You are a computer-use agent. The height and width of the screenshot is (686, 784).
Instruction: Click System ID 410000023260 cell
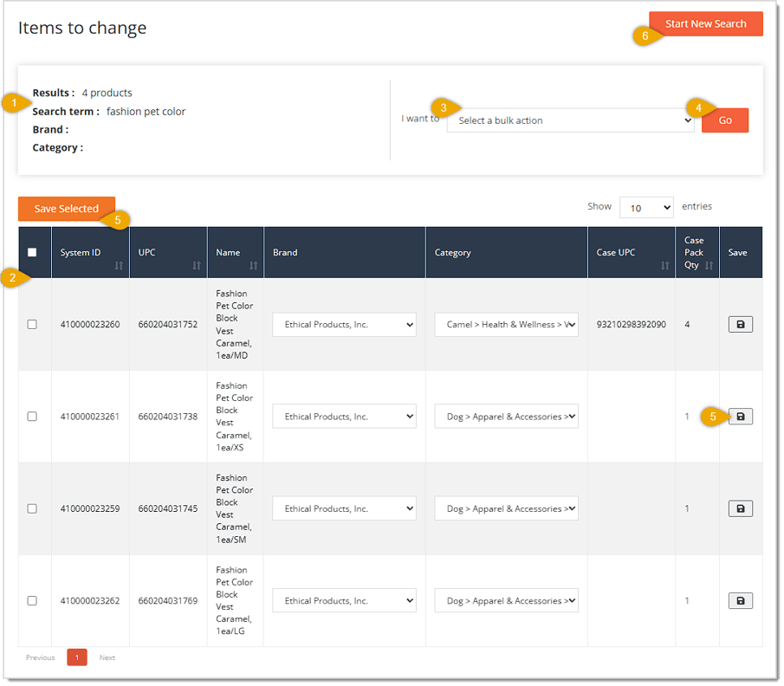pyautogui.click(x=90, y=325)
